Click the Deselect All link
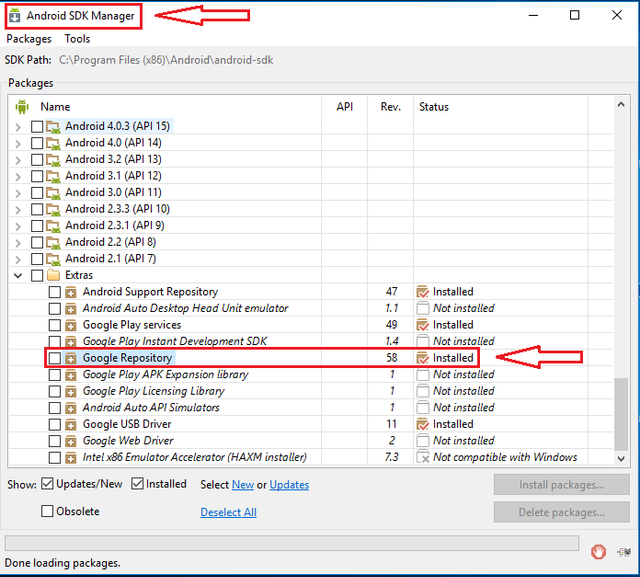Screen dimensions: 640x577 tap(229, 512)
